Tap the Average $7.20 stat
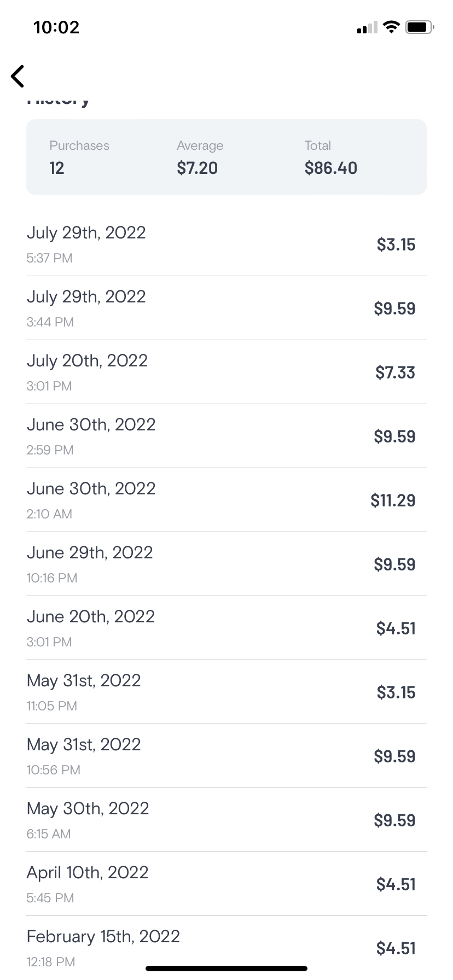Image resolution: width=453 pixels, height=980 pixels. pos(200,157)
